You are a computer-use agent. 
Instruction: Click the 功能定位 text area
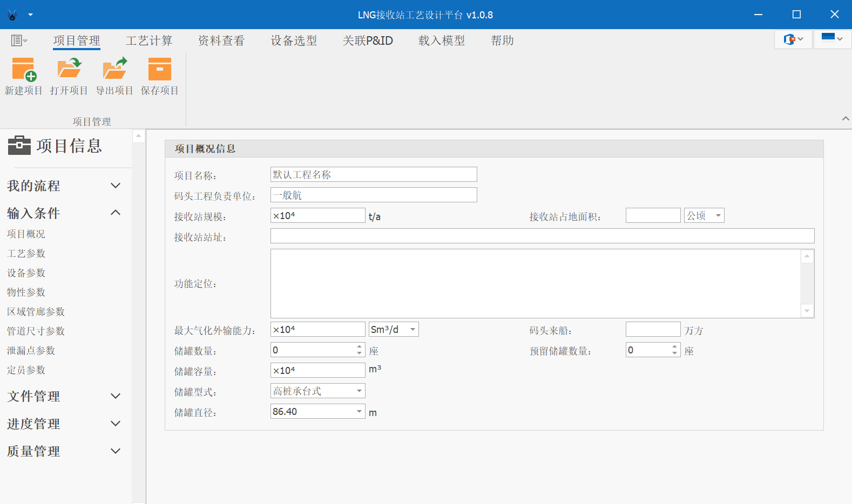536,283
